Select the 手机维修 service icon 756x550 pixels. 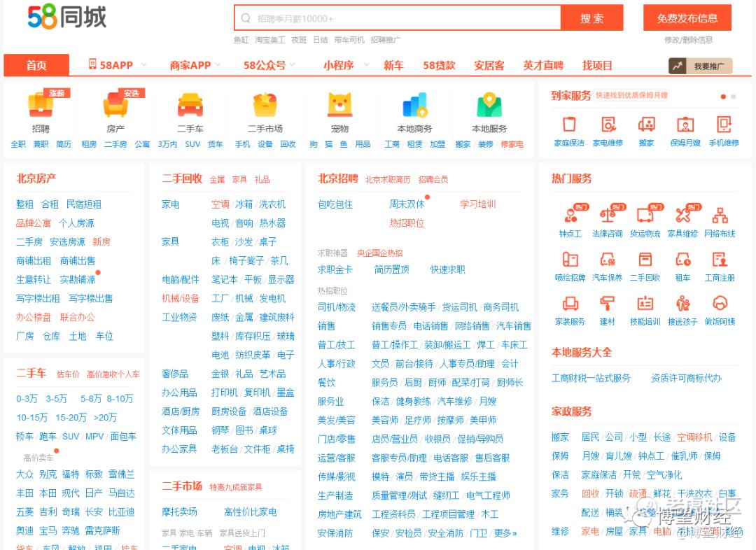point(724,125)
